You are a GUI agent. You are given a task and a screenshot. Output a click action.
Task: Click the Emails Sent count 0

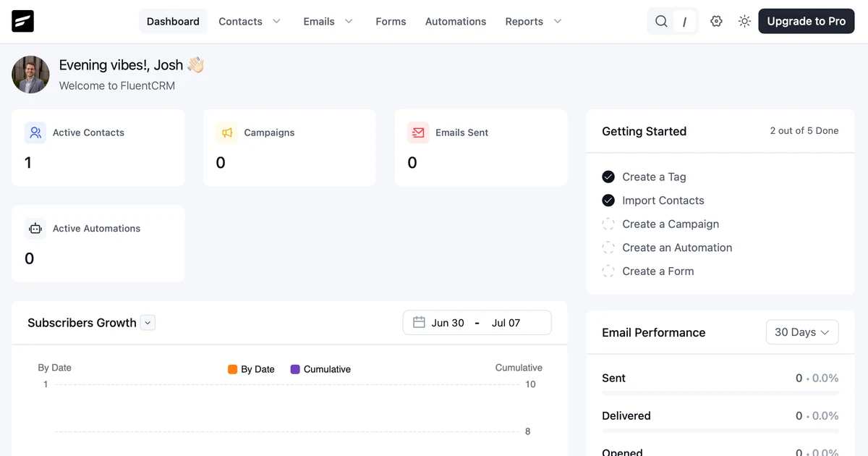tap(412, 163)
